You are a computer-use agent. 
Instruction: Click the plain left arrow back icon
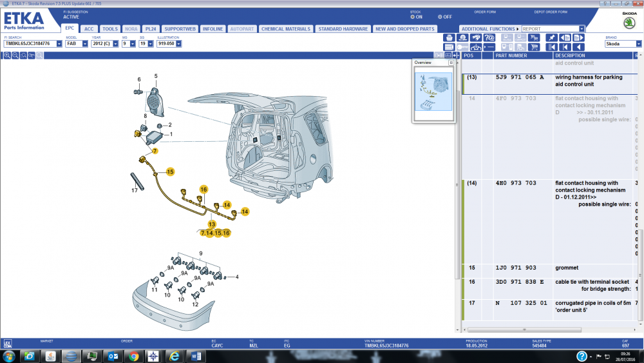(x=579, y=47)
